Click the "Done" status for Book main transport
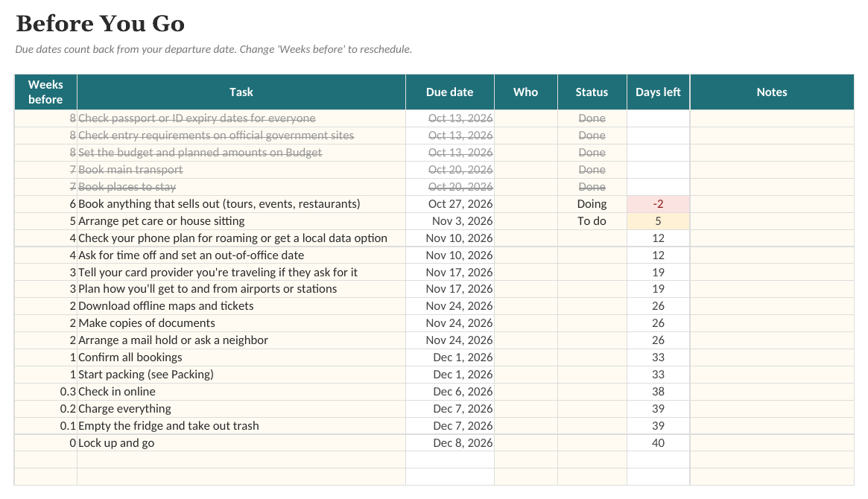The height and width of the screenshot is (499, 868). pyautogui.click(x=592, y=170)
